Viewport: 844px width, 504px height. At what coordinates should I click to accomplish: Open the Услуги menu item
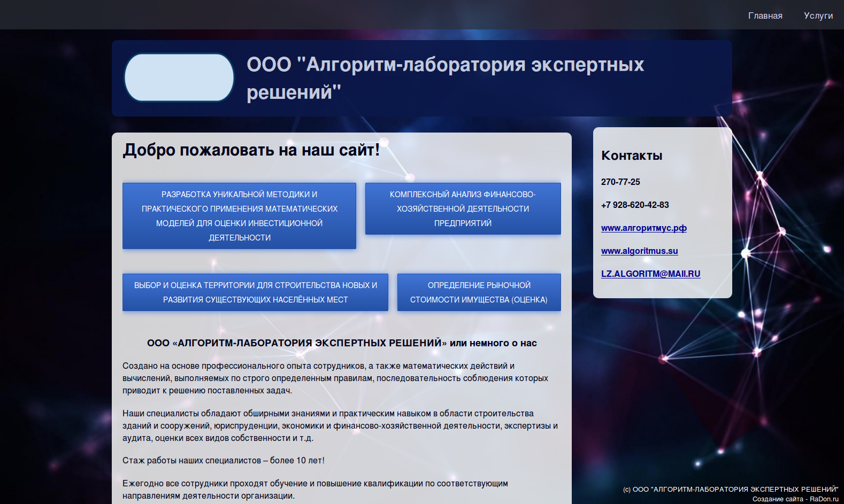[x=818, y=15]
